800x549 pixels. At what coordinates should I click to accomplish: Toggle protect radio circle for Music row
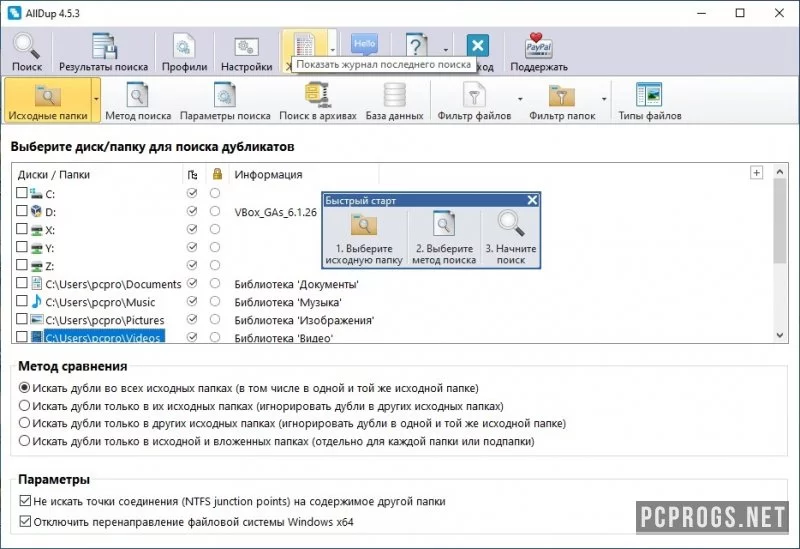(215, 301)
